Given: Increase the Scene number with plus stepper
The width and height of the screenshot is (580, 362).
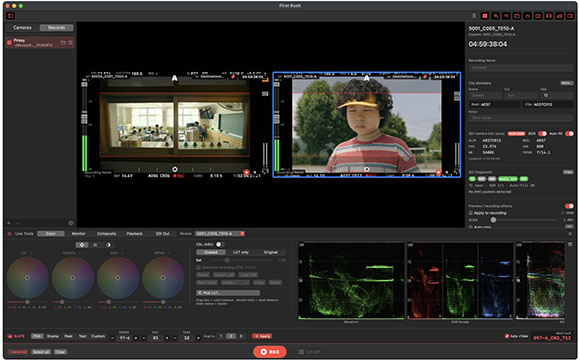Looking at the screenshot, I should tap(136, 338).
